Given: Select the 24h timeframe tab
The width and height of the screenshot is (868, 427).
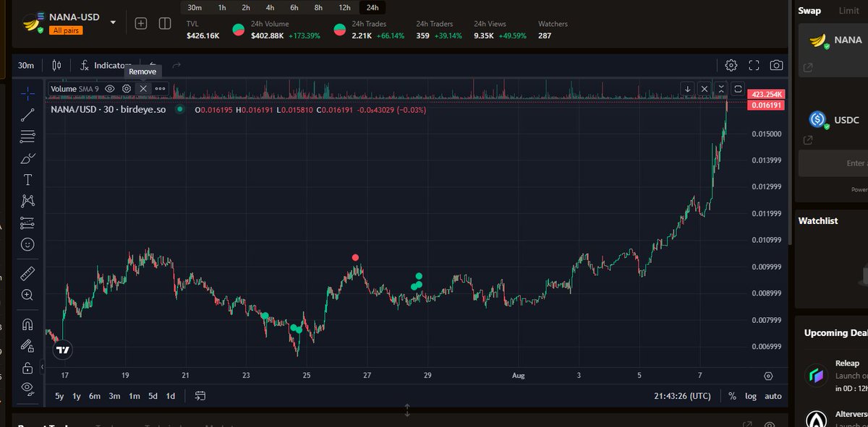Looking at the screenshot, I should point(371,7).
